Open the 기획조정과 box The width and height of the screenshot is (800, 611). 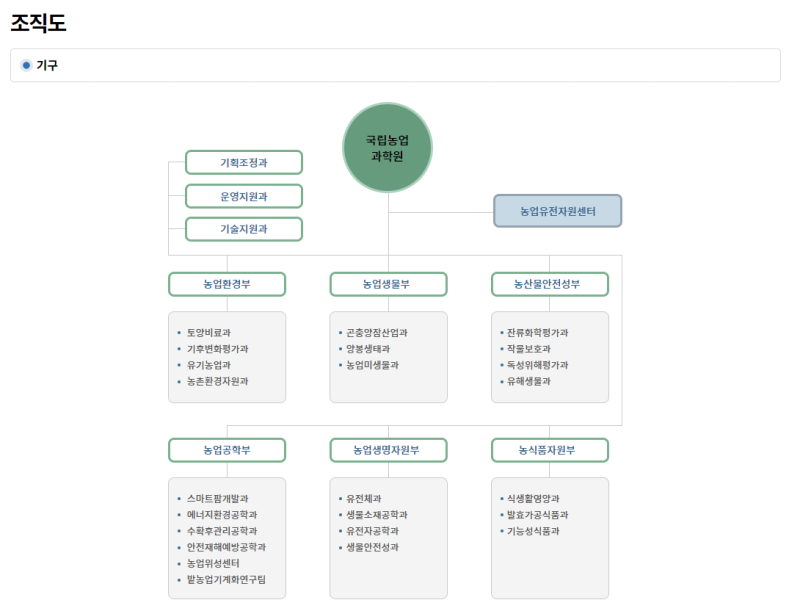(x=244, y=162)
